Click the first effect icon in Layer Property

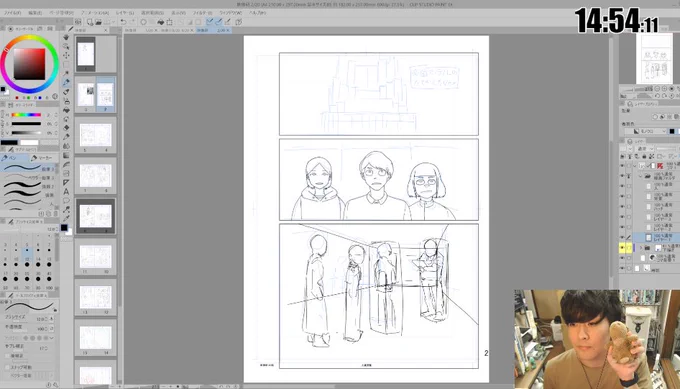[x=655, y=117]
